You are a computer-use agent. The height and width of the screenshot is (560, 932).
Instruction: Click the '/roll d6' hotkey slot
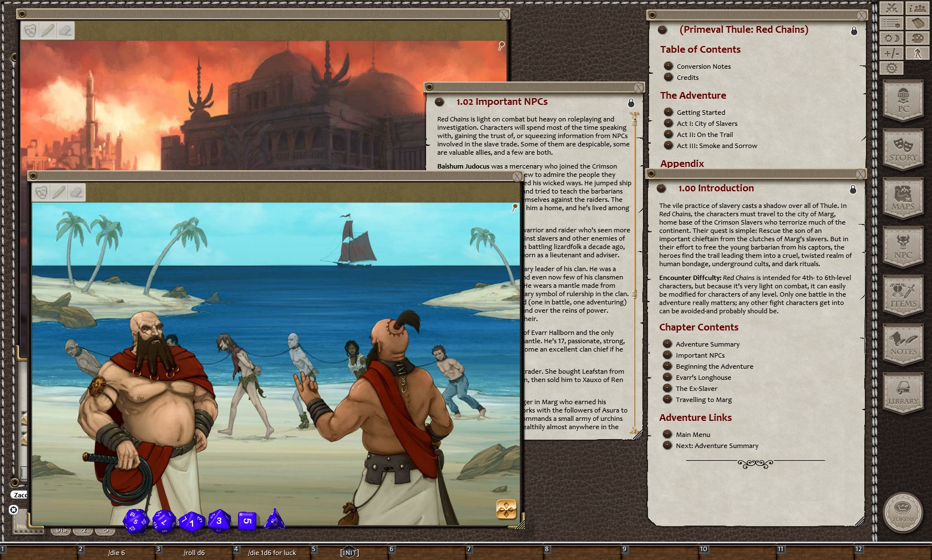(x=194, y=553)
